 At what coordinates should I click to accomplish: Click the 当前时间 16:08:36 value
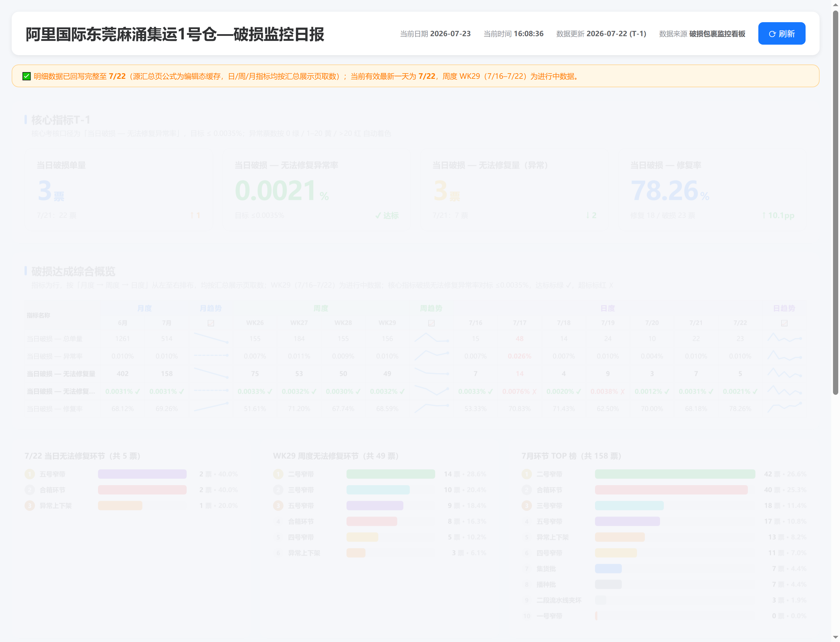528,34
